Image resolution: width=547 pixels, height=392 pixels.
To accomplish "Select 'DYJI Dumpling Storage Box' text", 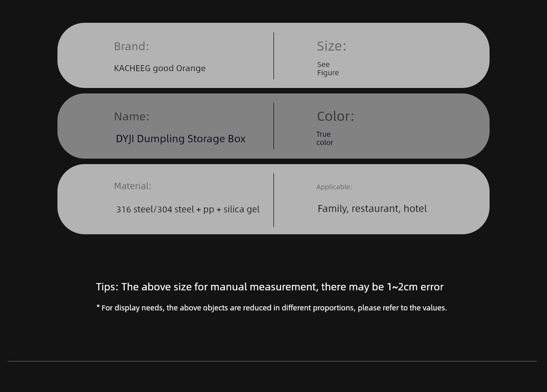I will click(x=181, y=139).
